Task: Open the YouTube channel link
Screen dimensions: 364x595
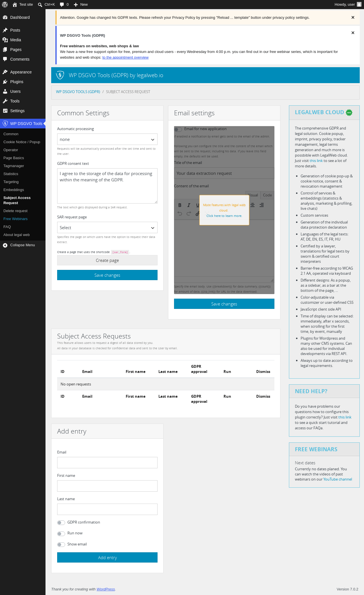Action: point(338,479)
